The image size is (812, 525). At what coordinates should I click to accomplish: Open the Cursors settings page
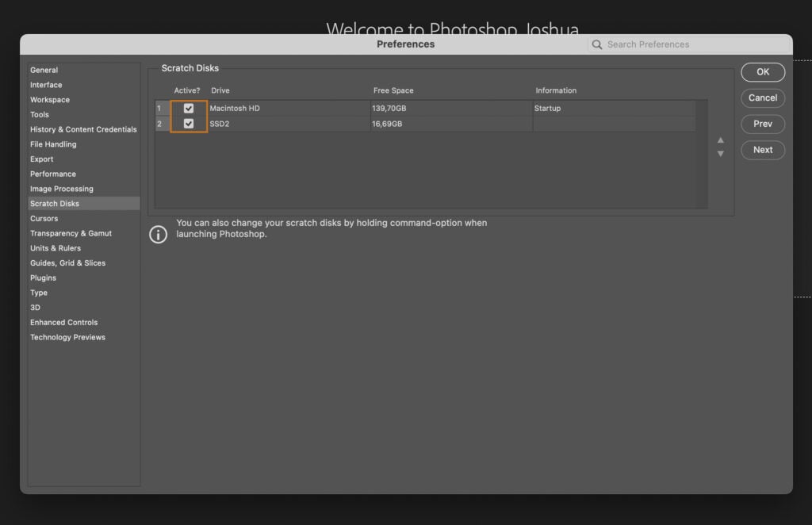[x=44, y=218]
